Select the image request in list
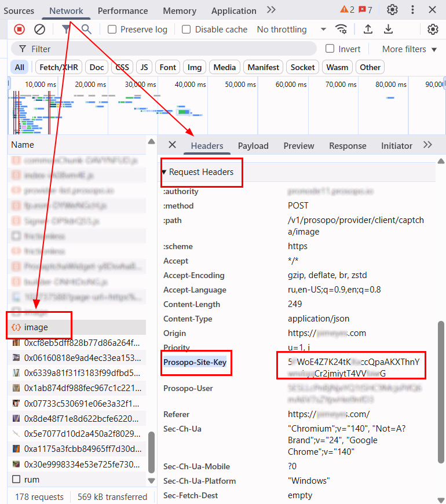Screen dimensions: 446x504 36,327
